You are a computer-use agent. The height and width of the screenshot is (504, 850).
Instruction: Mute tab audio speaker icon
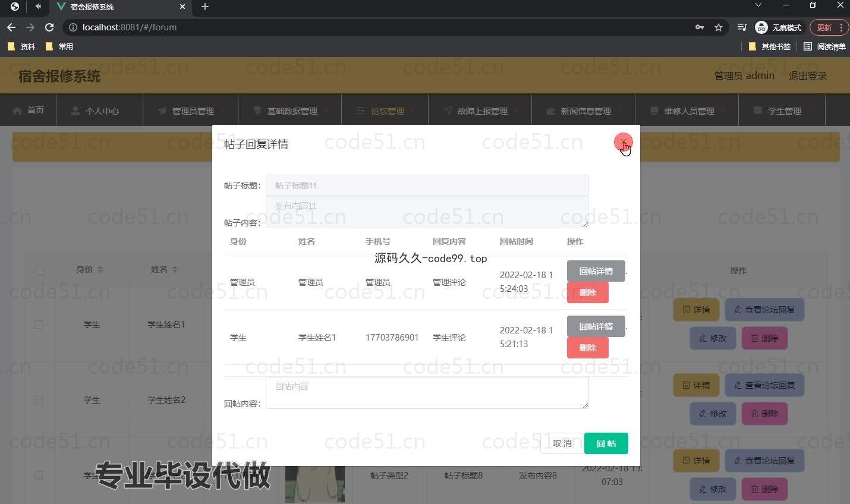(x=38, y=7)
